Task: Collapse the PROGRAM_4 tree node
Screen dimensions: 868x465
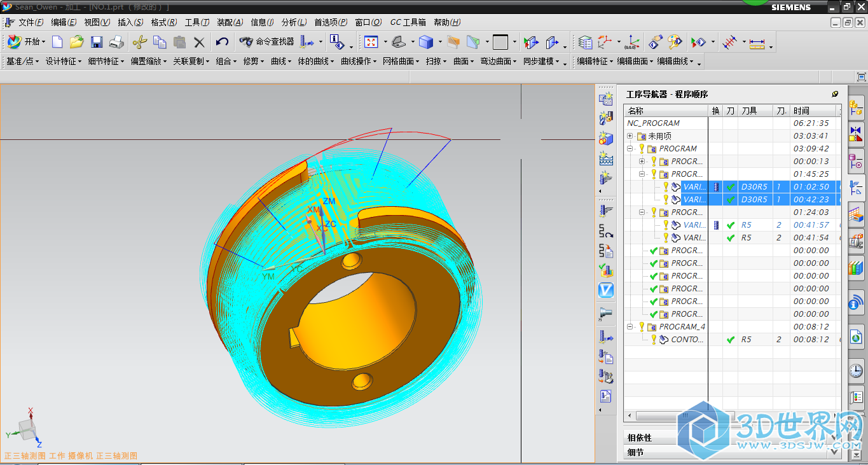Action: [630, 327]
